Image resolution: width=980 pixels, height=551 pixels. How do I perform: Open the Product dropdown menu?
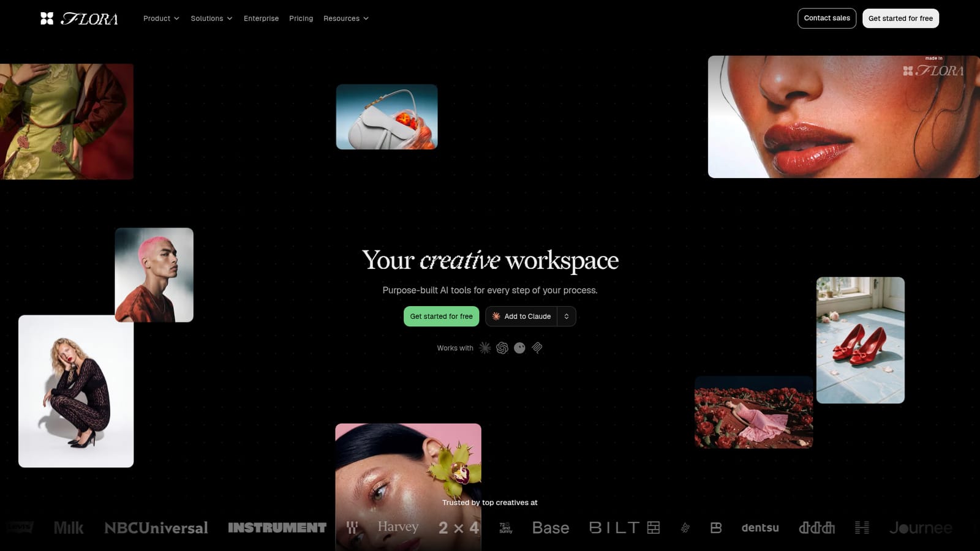click(x=161, y=18)
